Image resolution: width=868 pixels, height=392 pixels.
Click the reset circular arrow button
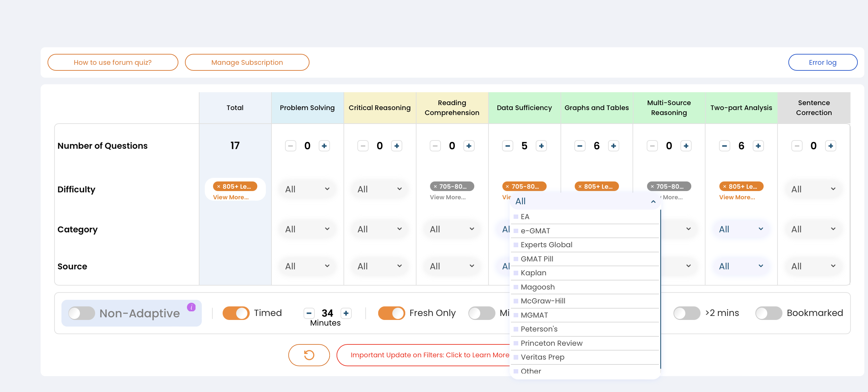308,355
